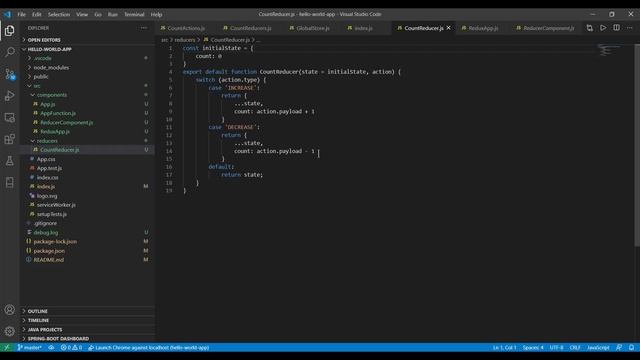
Task: Click the editor vertical scrollbar
Action: point(637,145)
